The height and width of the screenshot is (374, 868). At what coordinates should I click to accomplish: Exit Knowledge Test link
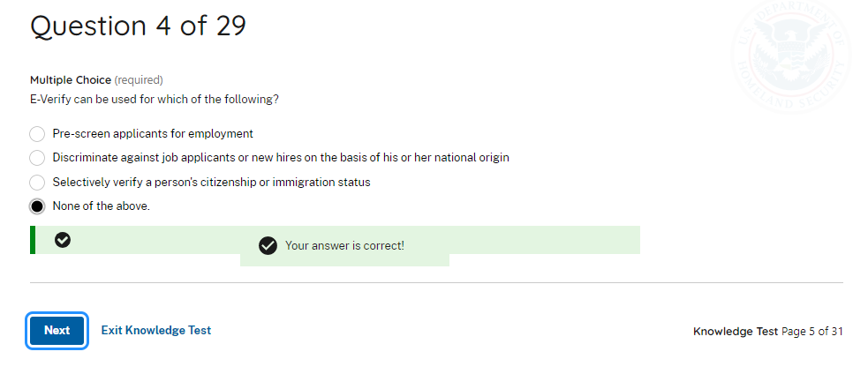156,330
